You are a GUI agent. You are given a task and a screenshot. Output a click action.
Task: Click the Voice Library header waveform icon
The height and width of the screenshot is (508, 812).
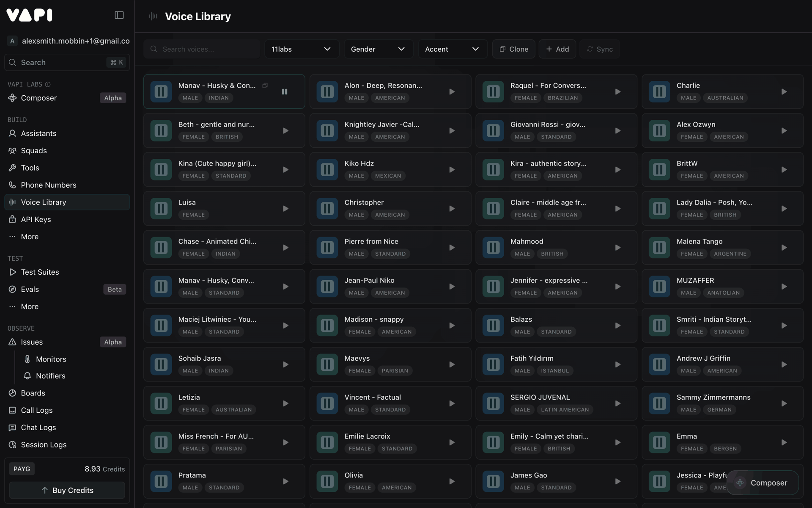153,16
